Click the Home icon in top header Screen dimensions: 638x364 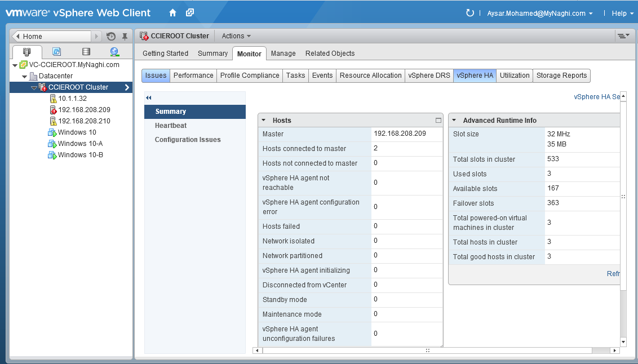click(x=173, y=13)
